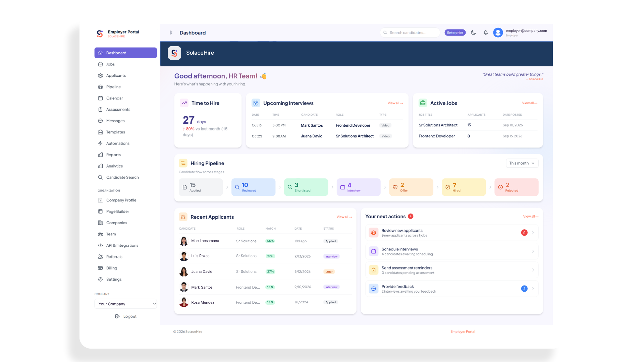Select the 2 Offer pipeline stage
The image size is (644, 362).
click(411, 187)
